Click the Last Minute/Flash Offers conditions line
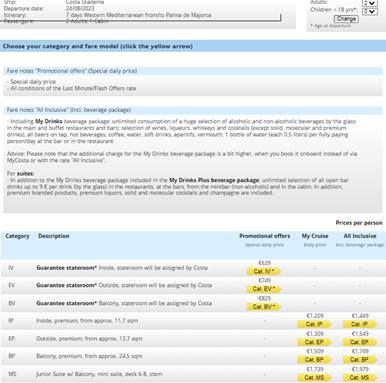 71,88
